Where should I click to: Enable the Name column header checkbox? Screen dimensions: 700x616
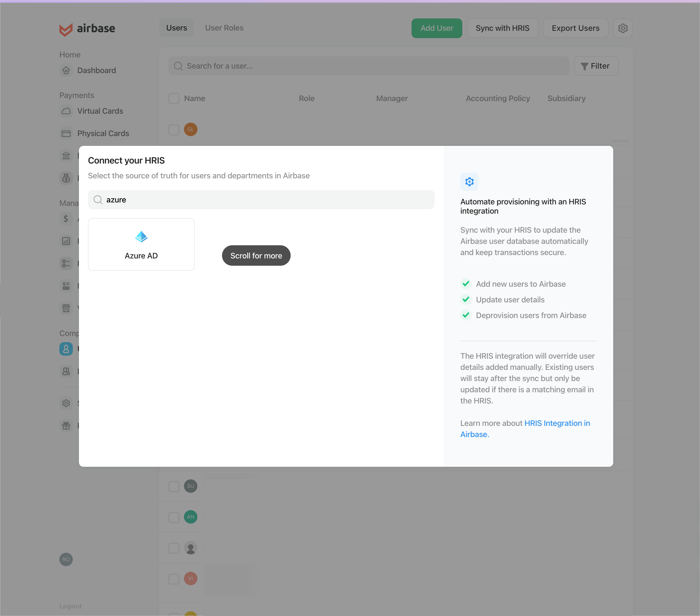tap(174, 98)
